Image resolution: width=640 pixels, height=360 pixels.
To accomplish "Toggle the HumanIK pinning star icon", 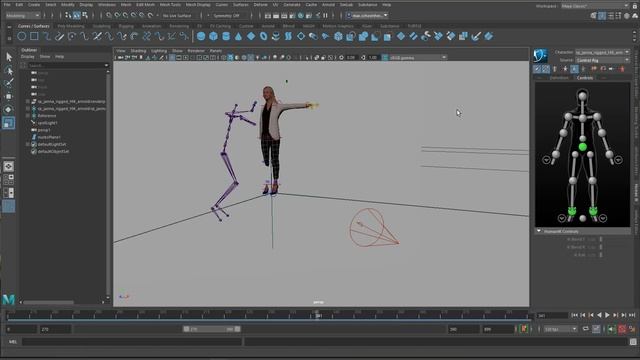I will tap(565, 69).
